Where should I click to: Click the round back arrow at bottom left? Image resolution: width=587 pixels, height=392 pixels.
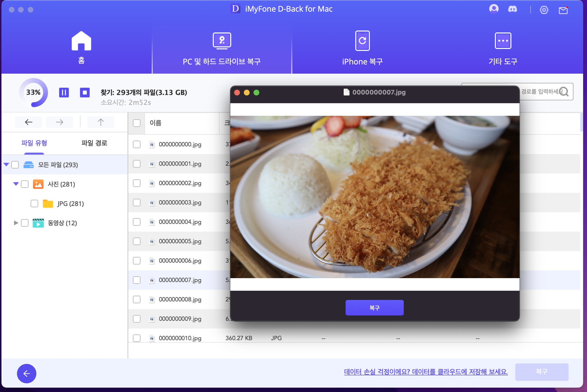click(x=26, y=373)
